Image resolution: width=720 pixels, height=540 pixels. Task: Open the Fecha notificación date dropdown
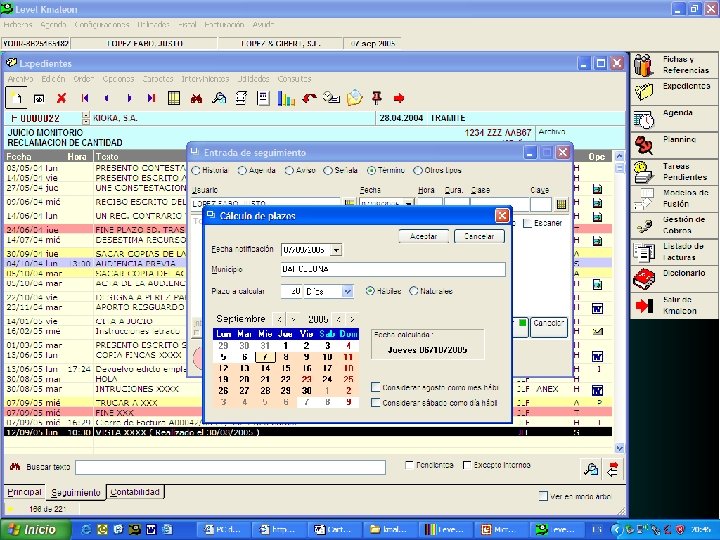pyautogui.click(x=337, y=250)
